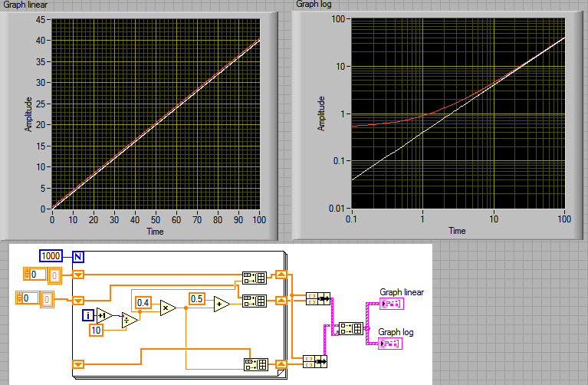This screenshot has width=588, height=385.
Task: Select the upper array constant greyed element
Action: pyautogui.click(x=54, y=276)
